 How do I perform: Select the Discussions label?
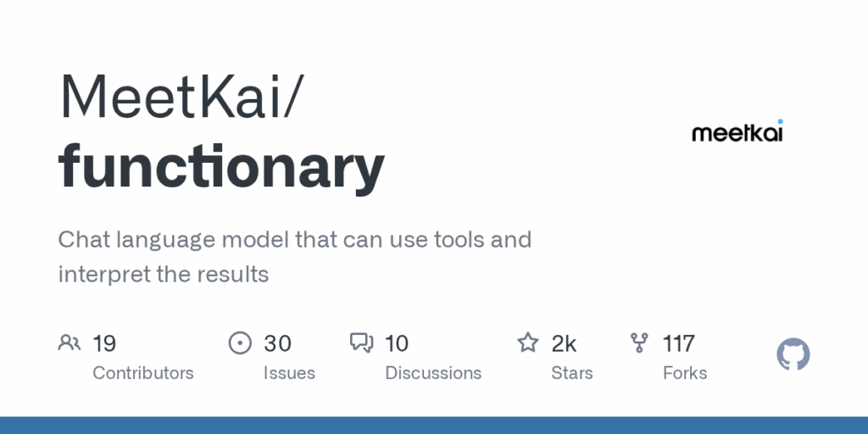(x=433, y=373)
